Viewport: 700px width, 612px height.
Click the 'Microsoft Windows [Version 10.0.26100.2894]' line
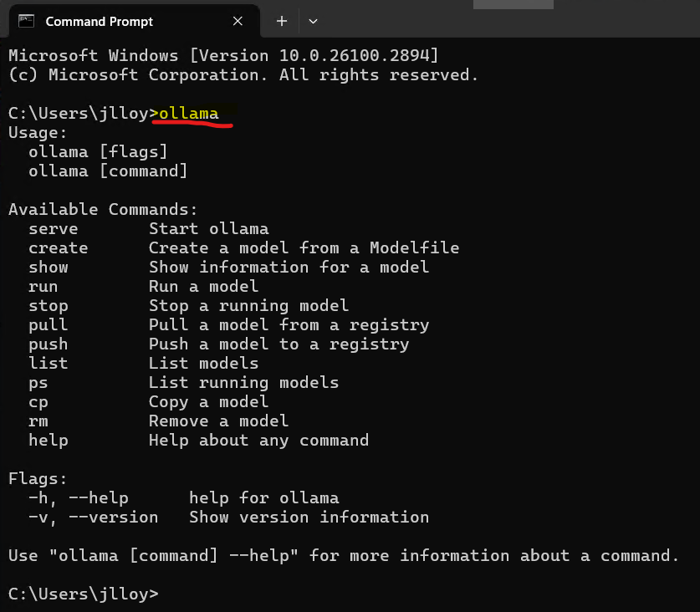223,56
